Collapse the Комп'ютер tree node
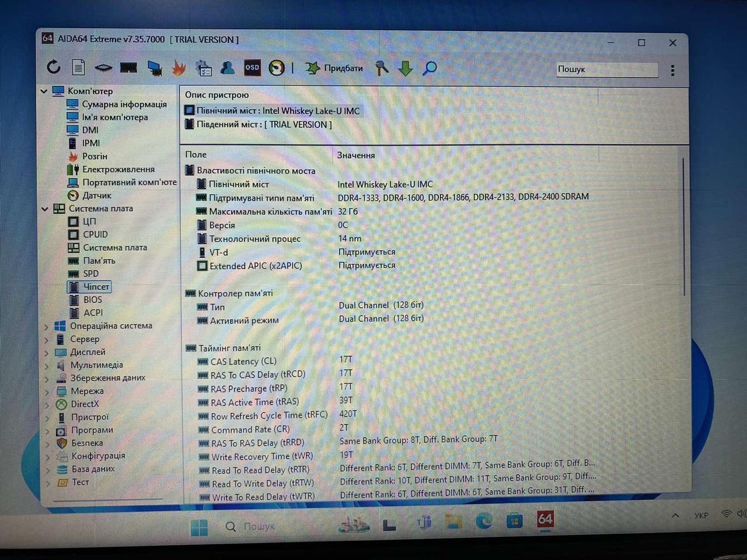This screenshot has width=747, height=560. [x=44, y=91]
